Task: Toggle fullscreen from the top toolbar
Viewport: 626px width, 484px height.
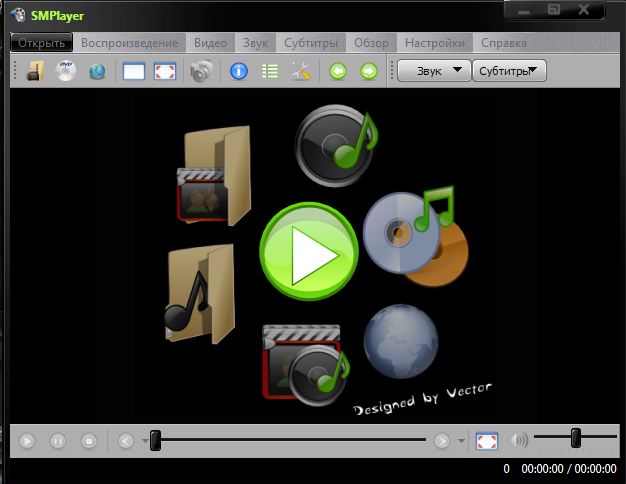Action: [x=165, y=71]
